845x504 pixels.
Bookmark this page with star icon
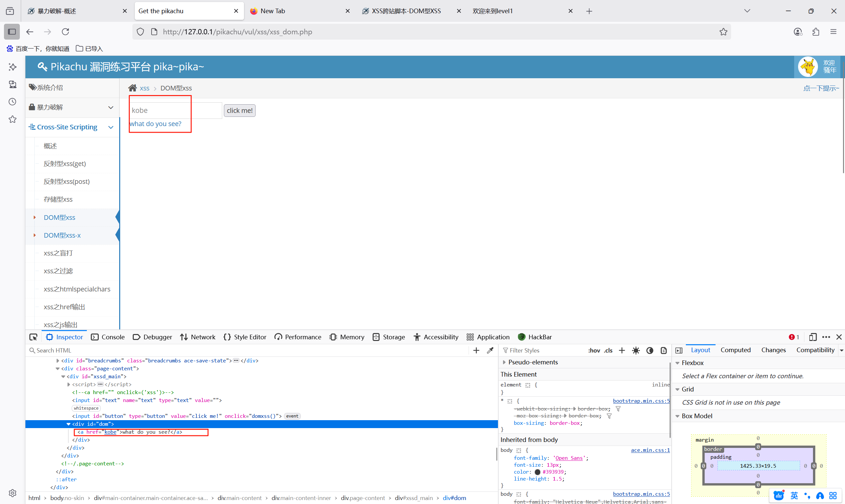tap(723, 32)
